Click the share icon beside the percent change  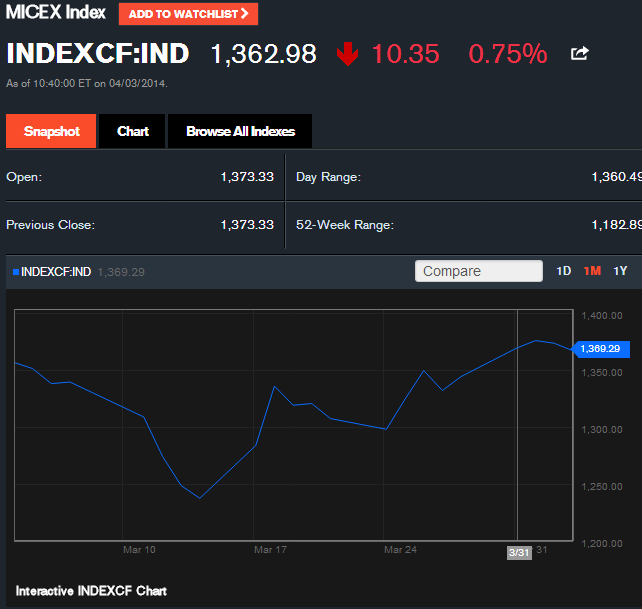(579, 54)
